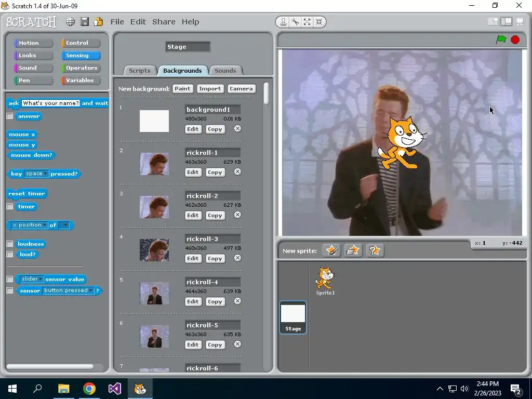The height and width of the screenshot is (399, 532).
Task: Click the blocks palette horizontal scrollbar
Action: click(x=50, y=366)
